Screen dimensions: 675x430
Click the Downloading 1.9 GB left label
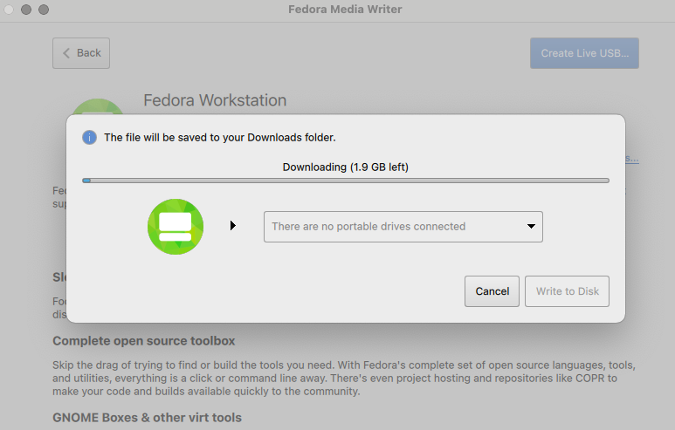pos(345,167)
